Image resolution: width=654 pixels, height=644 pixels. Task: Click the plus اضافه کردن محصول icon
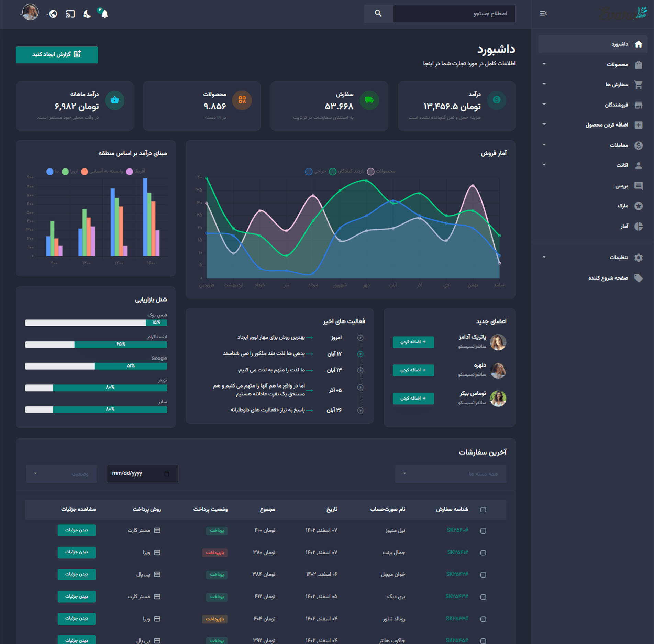639,125
